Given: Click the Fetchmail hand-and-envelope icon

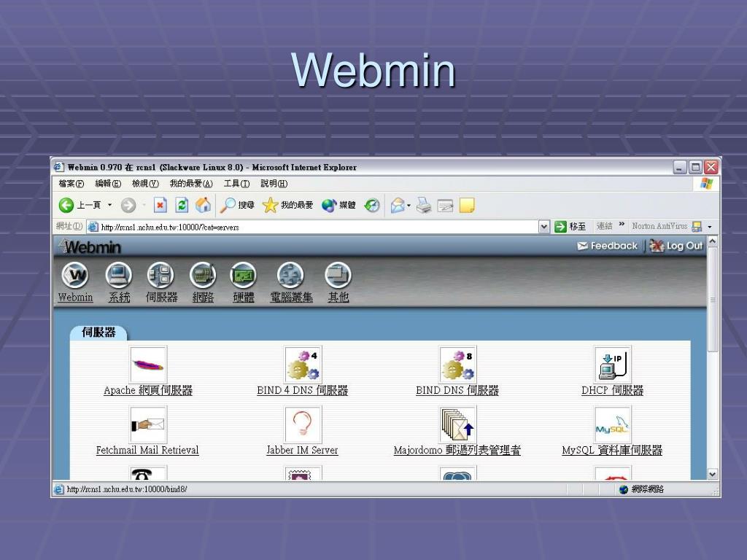Looking at the screenshot, I should (x=148, y=424).
